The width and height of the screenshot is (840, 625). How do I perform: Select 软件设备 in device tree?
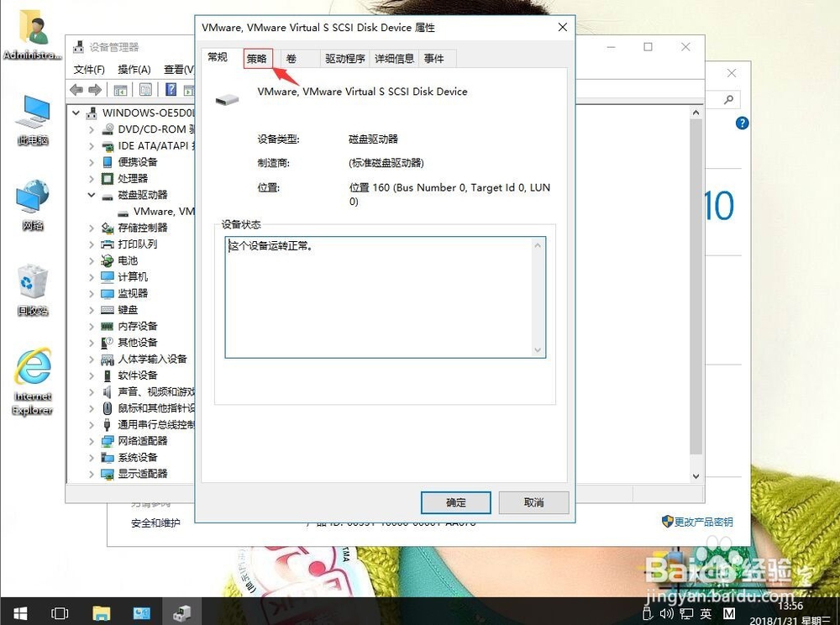point(138,376)
